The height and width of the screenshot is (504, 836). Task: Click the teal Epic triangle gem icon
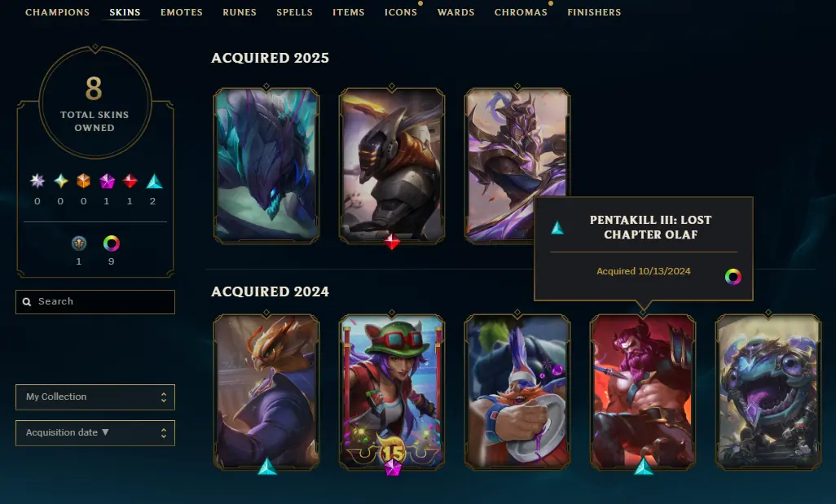point(154,182)
